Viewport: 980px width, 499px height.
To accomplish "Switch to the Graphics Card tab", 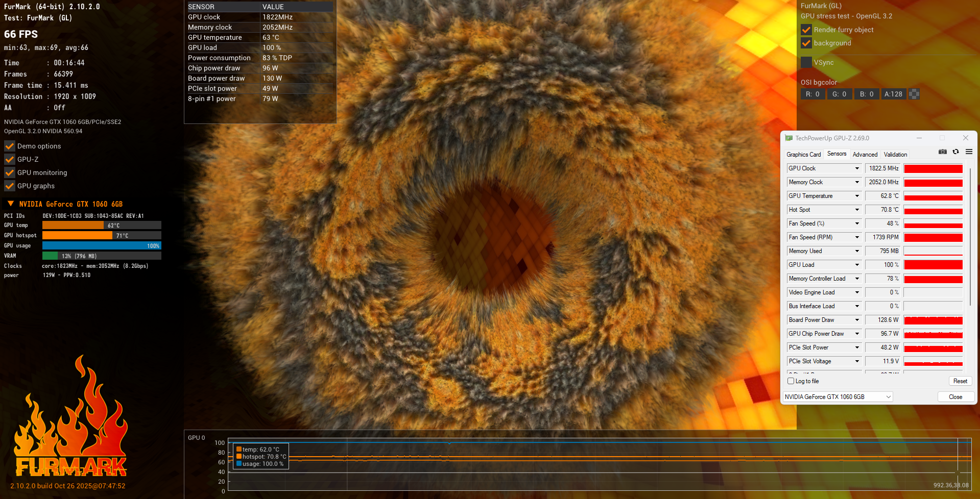I will (803, 155).
